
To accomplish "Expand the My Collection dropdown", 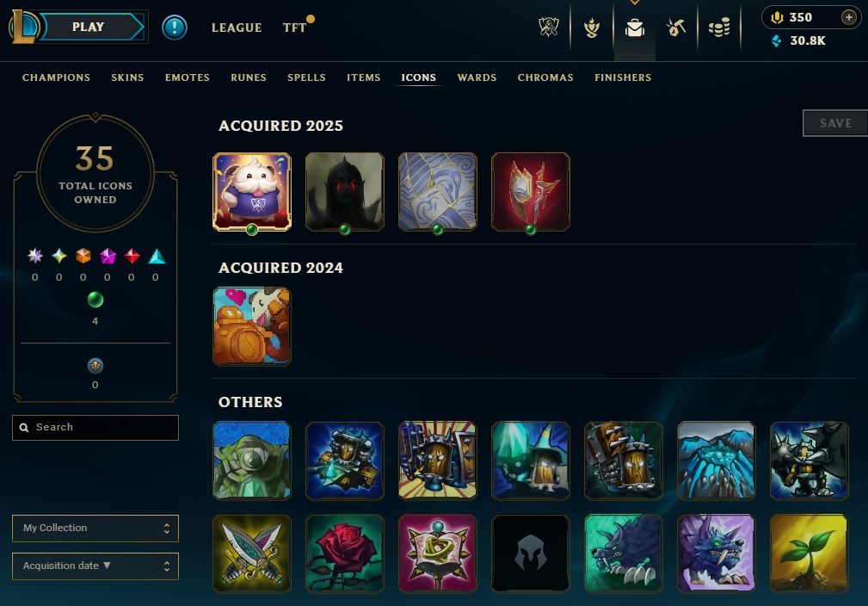I will [95, 529].
